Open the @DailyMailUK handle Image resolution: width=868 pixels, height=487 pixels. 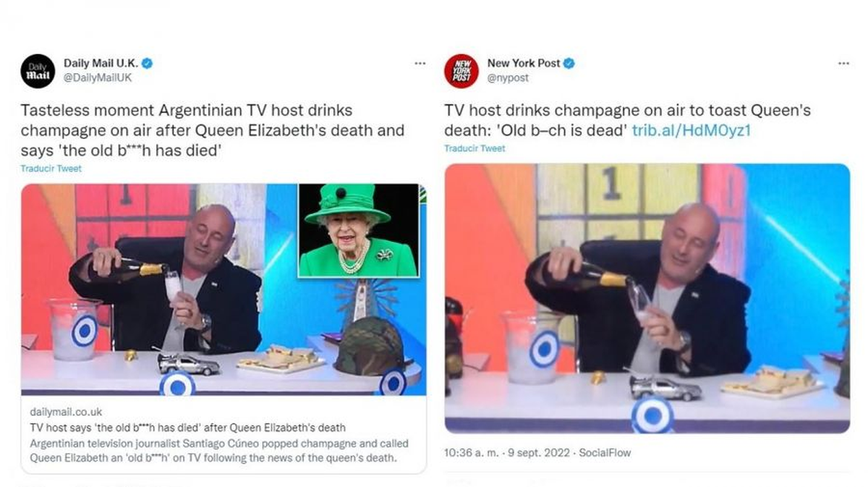click(x=98, y=78)
